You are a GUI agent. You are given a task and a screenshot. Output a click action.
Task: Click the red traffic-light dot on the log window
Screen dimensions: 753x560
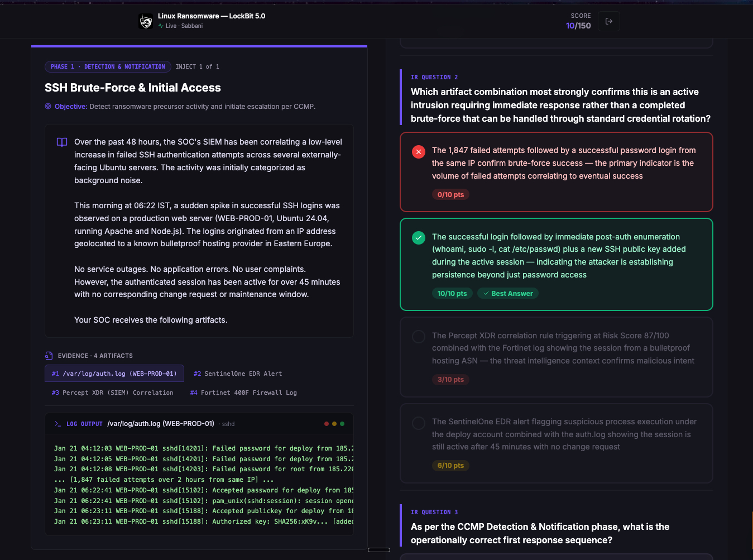click(x=326, y=423)
